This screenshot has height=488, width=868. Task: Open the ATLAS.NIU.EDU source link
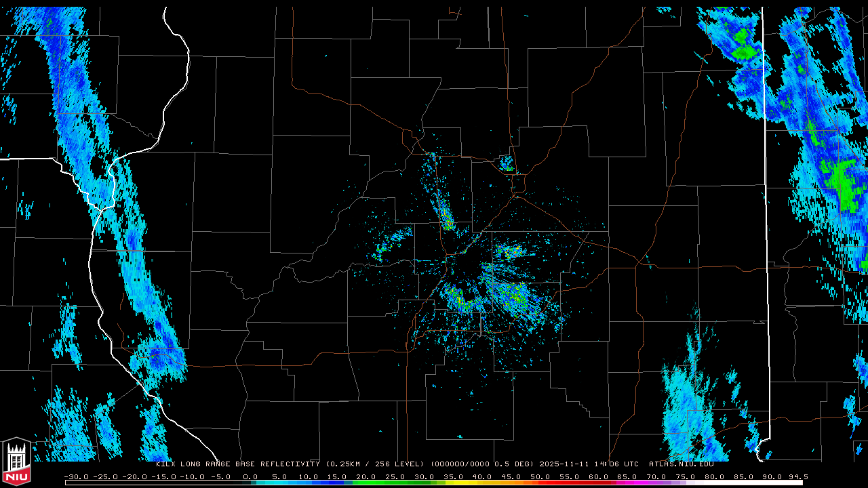[x=681, y=464]
